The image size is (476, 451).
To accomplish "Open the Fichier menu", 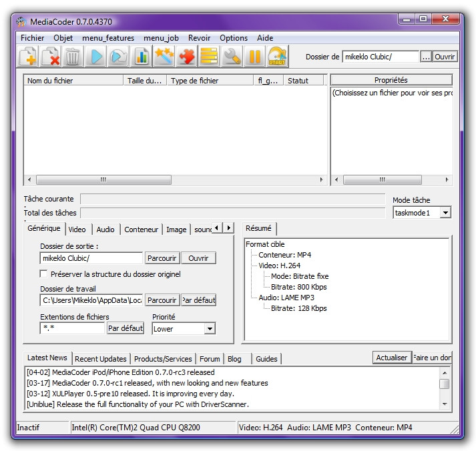I will pyautogui.click(x=32, y=38).
